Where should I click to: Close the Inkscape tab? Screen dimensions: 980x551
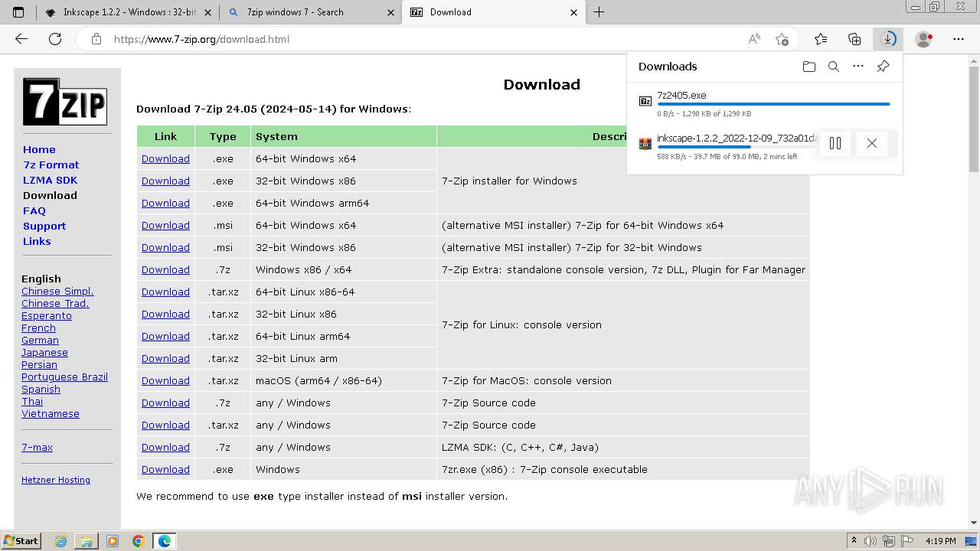(x=209, y=12)
